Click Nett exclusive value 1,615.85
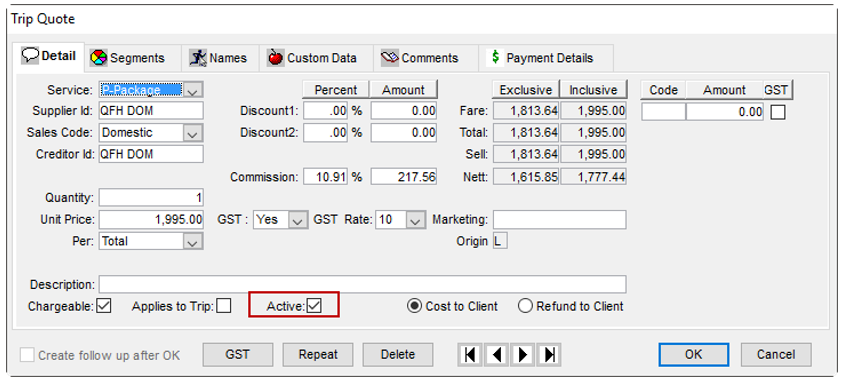The width and height of the screenshot is (842, 379). (526, 176)
